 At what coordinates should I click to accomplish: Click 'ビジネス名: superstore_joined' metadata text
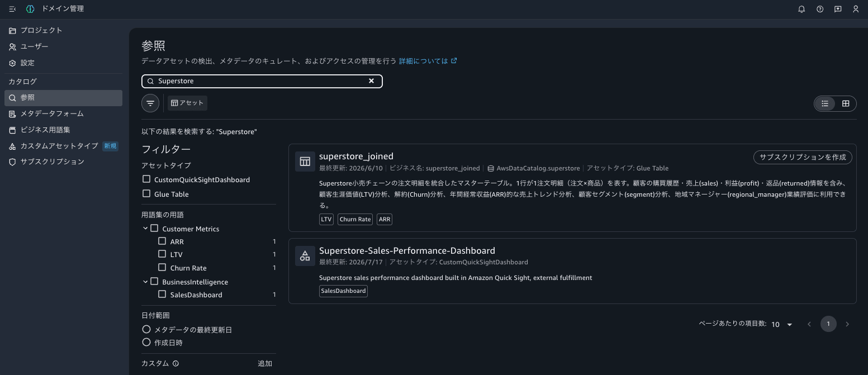[434, 168]
